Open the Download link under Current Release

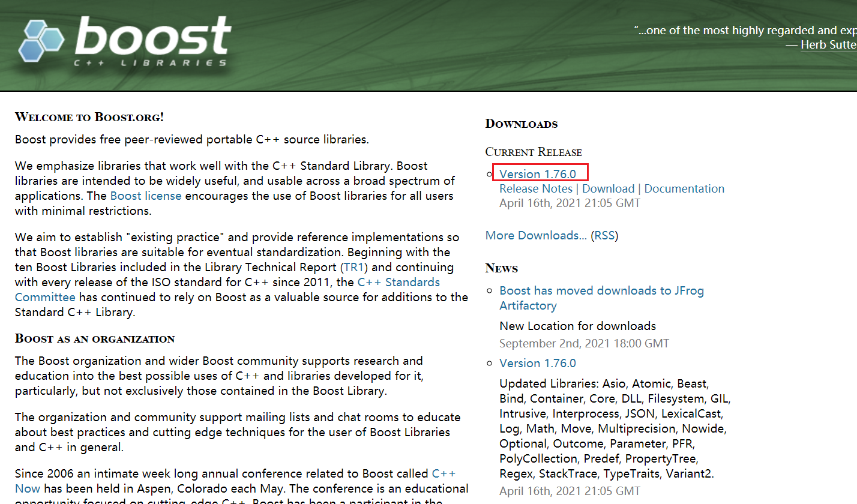click(608, 188)
